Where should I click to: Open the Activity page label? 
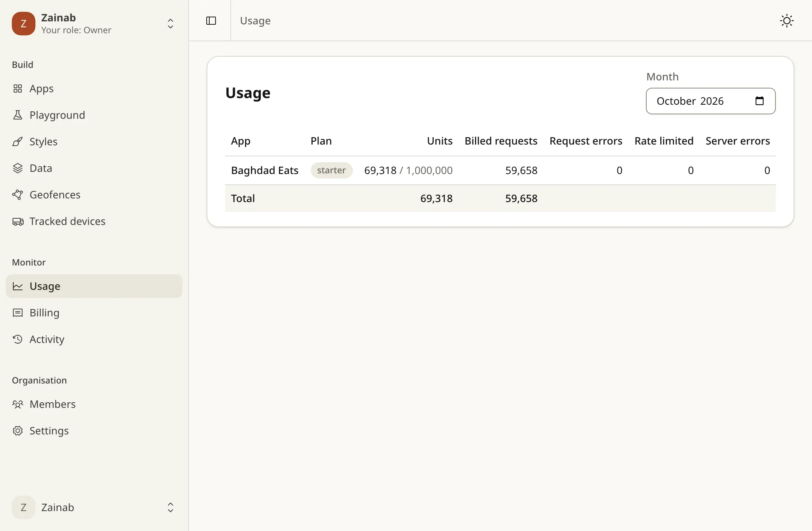[x=47, y=339]
